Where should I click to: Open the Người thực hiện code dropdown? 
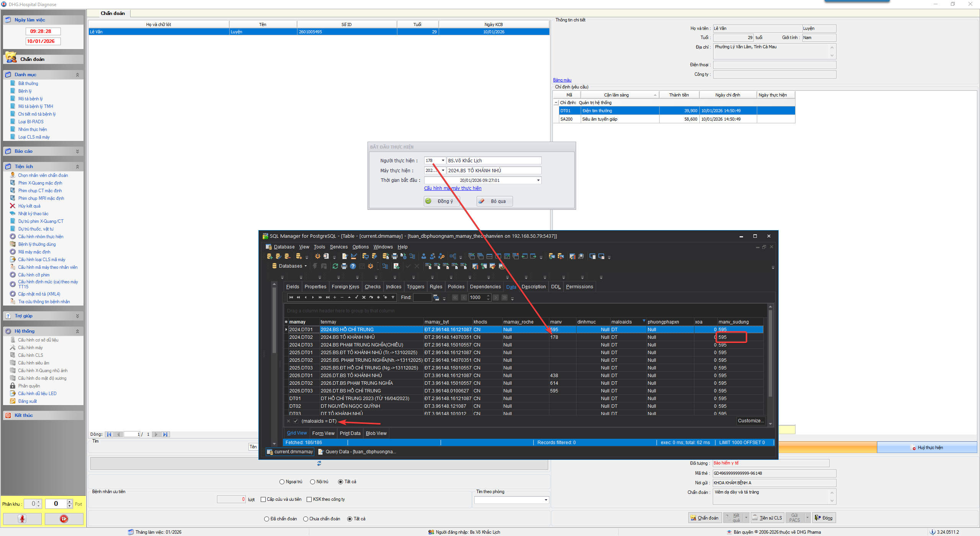tap(443, 160)
